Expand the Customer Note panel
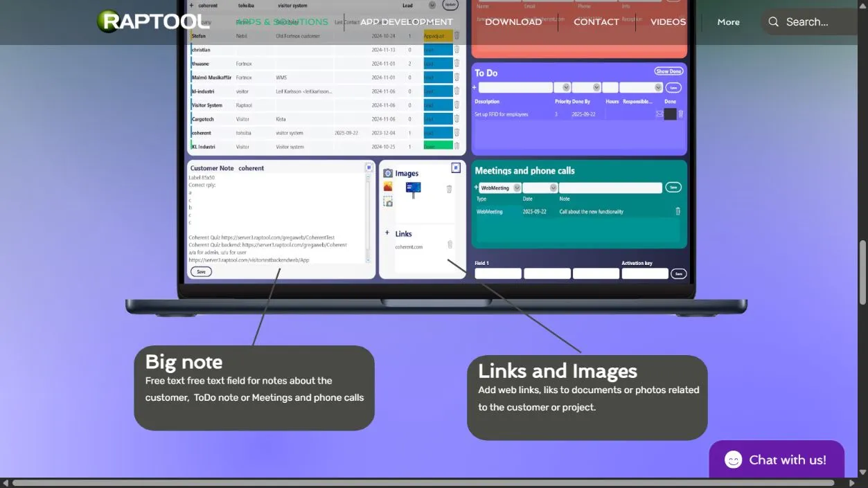 [369, 168]
